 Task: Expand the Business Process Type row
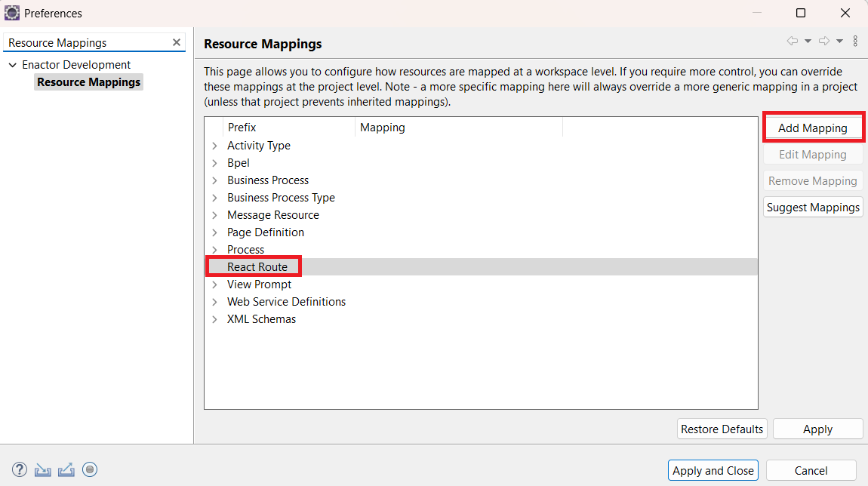(x=215, y=198)
